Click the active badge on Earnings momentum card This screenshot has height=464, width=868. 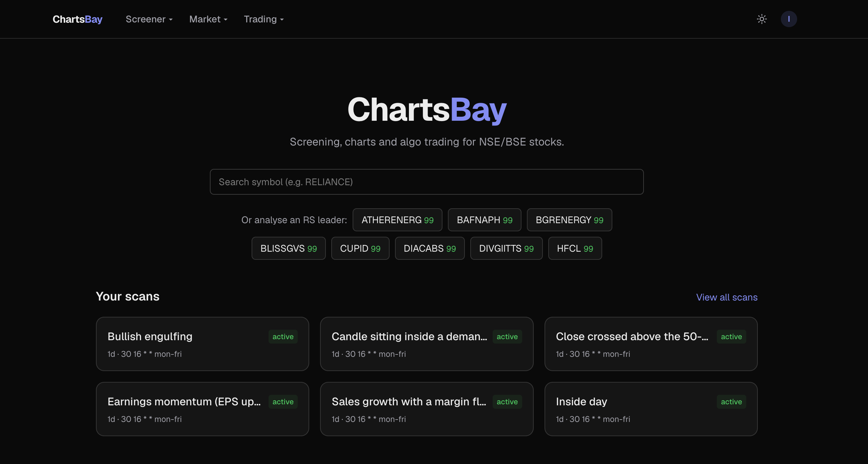coord(283,402)
